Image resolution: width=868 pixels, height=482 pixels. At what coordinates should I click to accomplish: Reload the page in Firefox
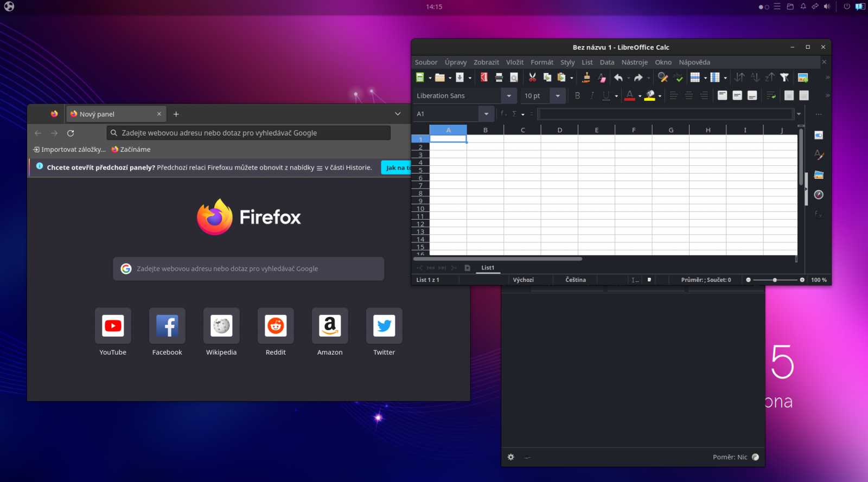click(71, 133)
